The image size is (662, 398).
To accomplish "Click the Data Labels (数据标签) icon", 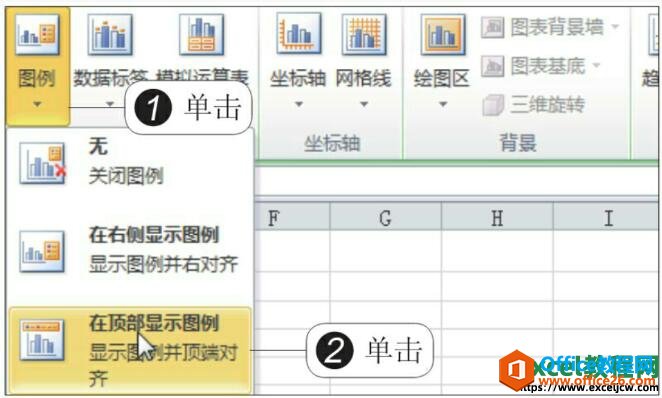I will coord(110,35).
